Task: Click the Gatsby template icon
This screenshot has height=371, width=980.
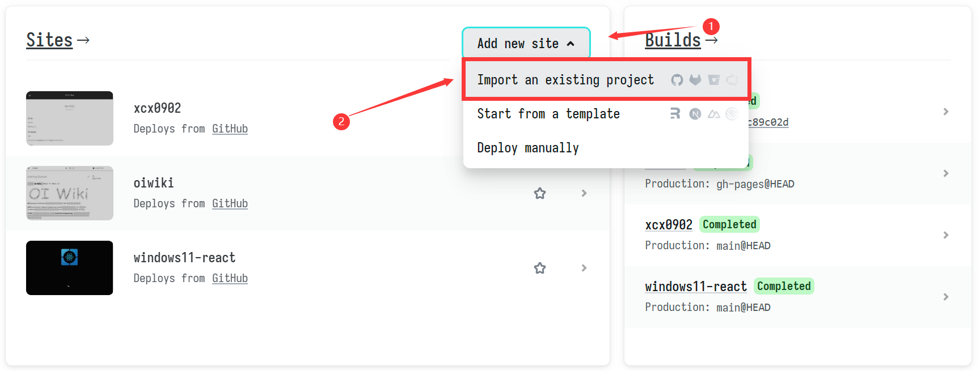Action: point(732,114)
